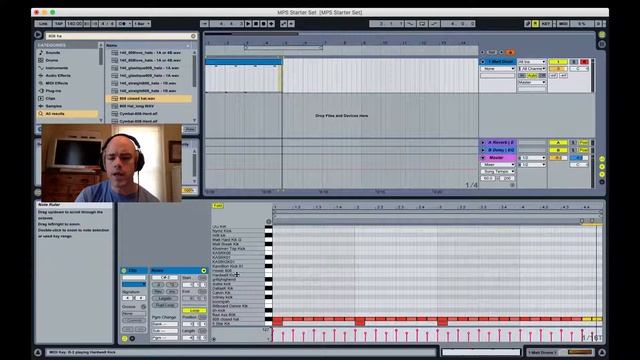Select Drums in the browser categories
Viewport: 640px width, 360px height.
51,60
